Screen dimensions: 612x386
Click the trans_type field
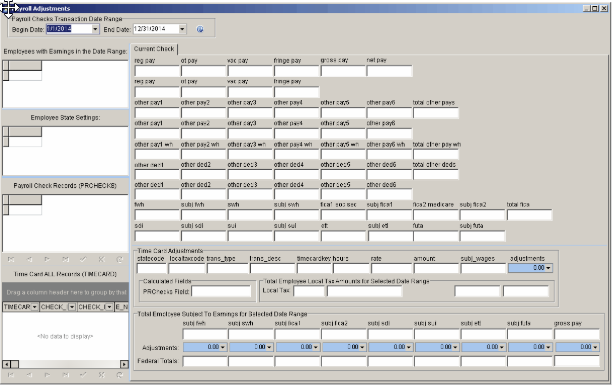pos(228,269)
